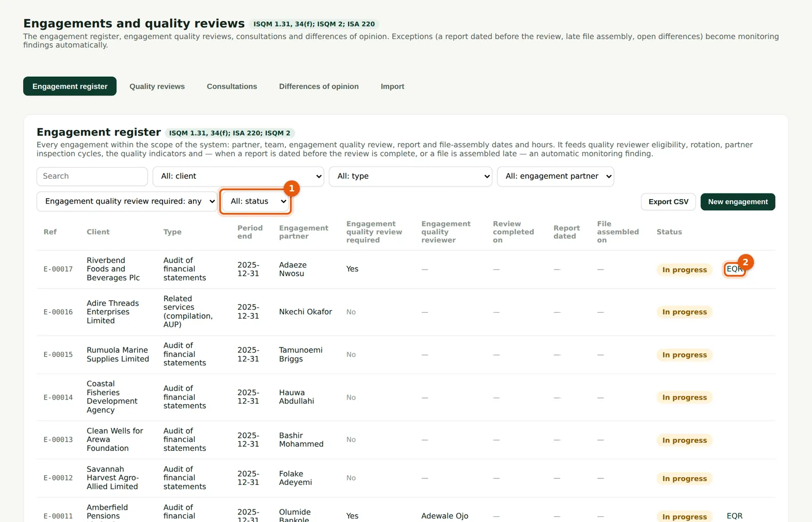Click the Engagement register ISQM reference badge

coord(229,133)
